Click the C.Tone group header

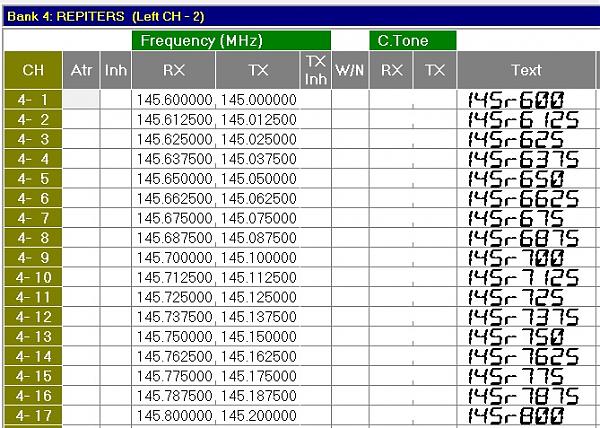point(413,41)
